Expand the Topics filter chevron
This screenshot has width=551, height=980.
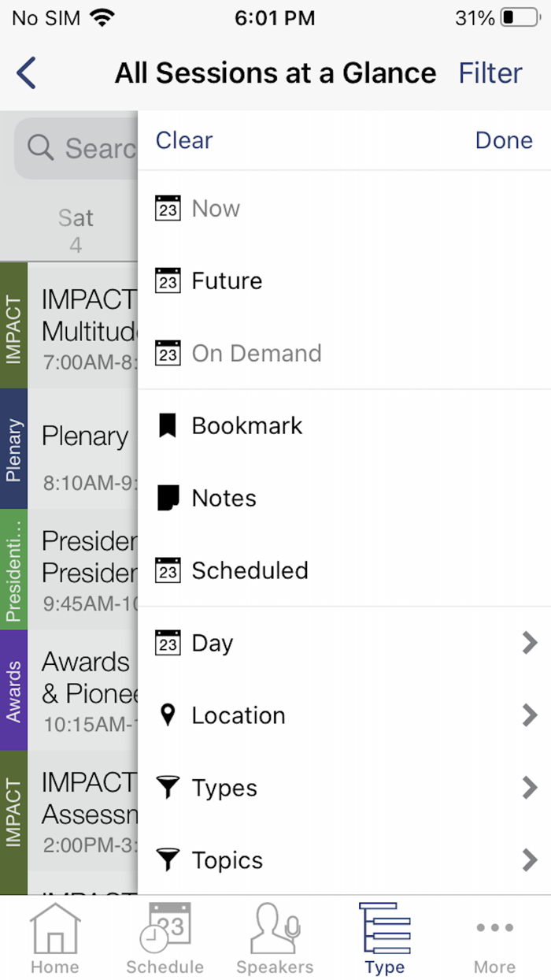point(529,860)
